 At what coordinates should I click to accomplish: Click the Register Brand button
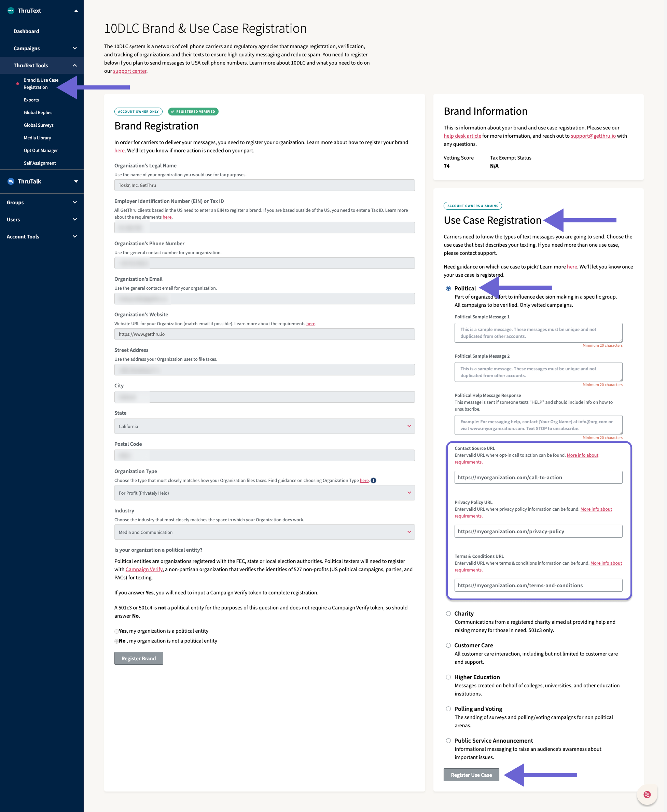(138, 658)
